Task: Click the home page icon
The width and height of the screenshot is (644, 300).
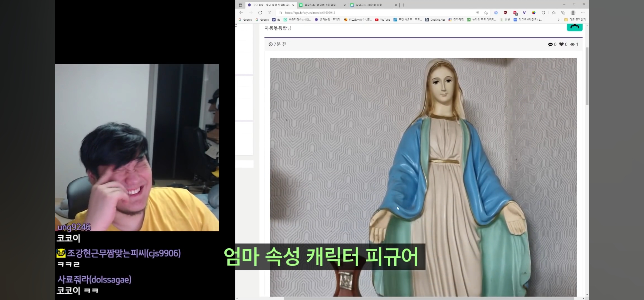Action: pyautogui.click(x=269, y=12)
